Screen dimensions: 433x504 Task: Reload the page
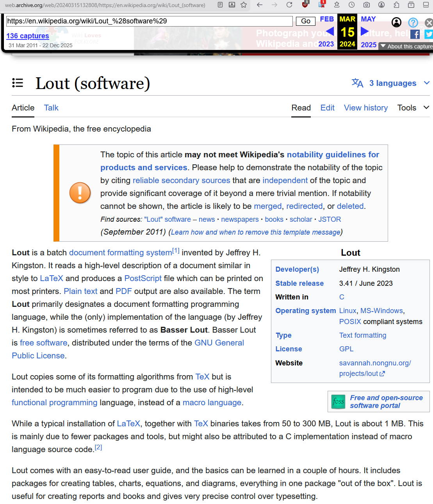[289, 5]
